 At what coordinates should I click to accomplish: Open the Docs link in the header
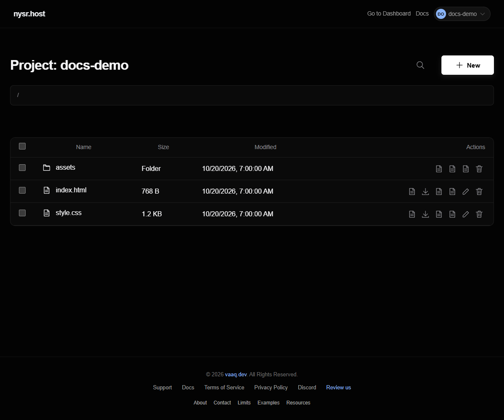tap(422, 13)
